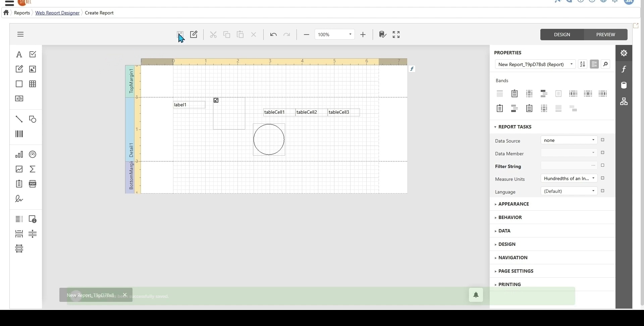The width and height of the screenshot is (644, 326).
Task: Select the Barcode tool
Action: [19, 134]
